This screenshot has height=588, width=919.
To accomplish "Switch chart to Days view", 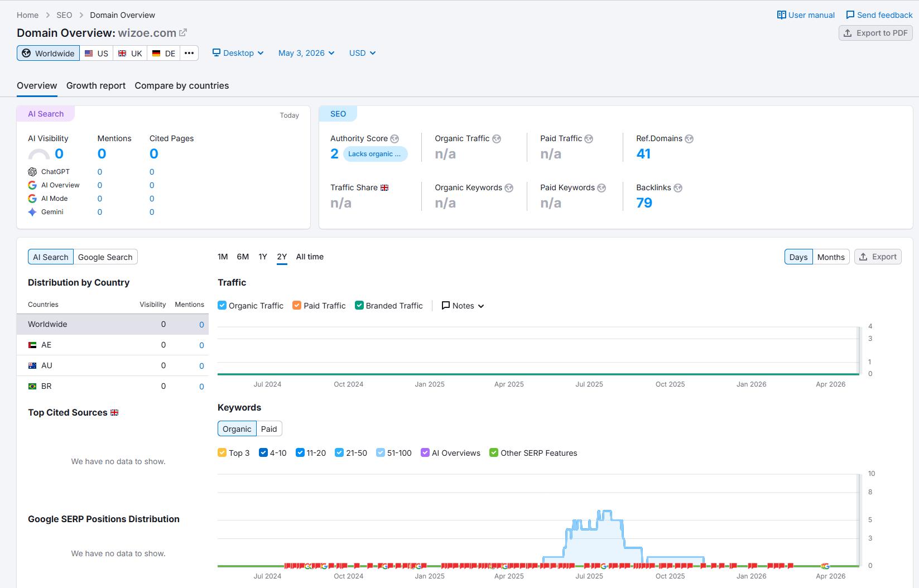I will pyautogui.click(x=798, y=257).
